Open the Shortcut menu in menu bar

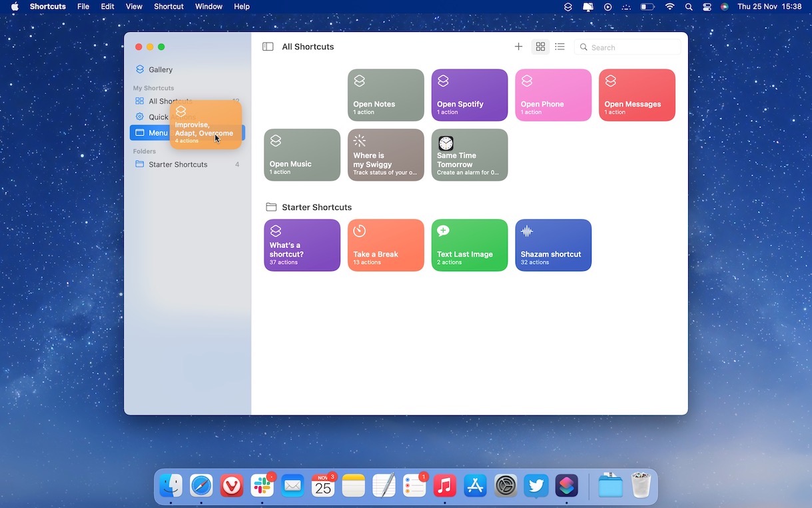tap(169, 7)
